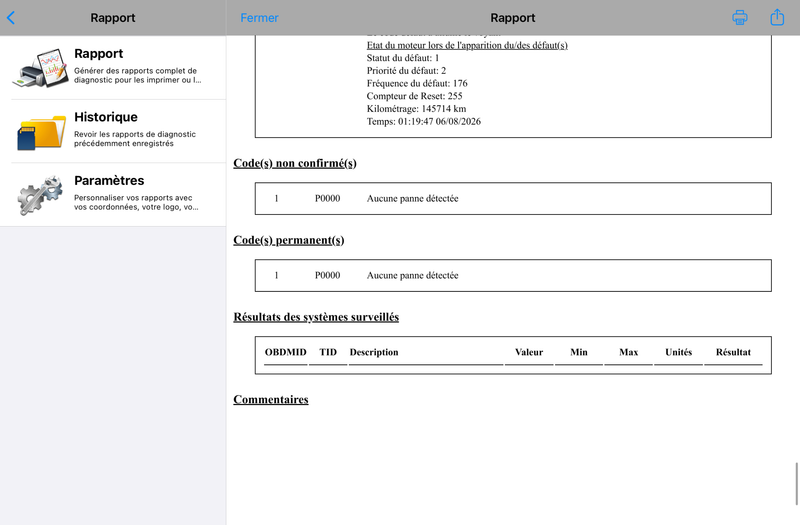Tap the Rapport printer illustration icon
Image resolution: width=800 pixels, height=525 pixels.
click(40, 68)
